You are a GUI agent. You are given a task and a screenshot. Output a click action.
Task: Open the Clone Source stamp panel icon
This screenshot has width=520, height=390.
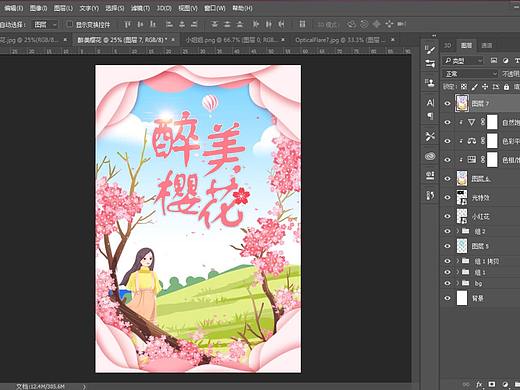tap(430, 82)
